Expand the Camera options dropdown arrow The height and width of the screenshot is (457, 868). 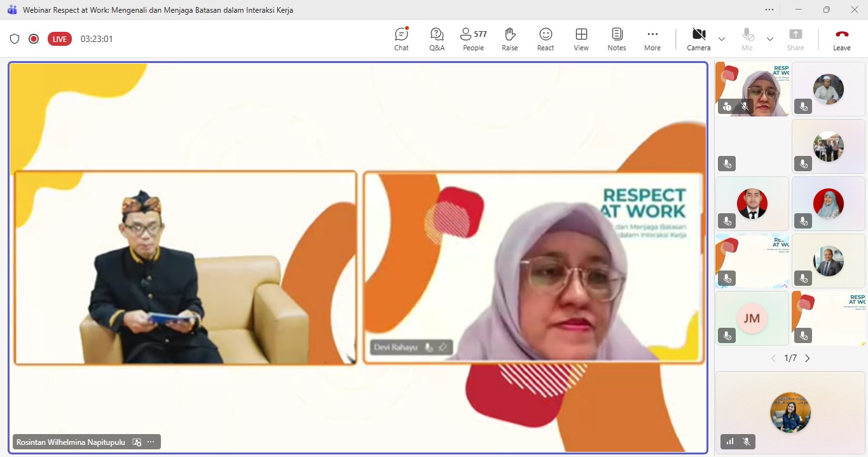[x=722, y=39]
